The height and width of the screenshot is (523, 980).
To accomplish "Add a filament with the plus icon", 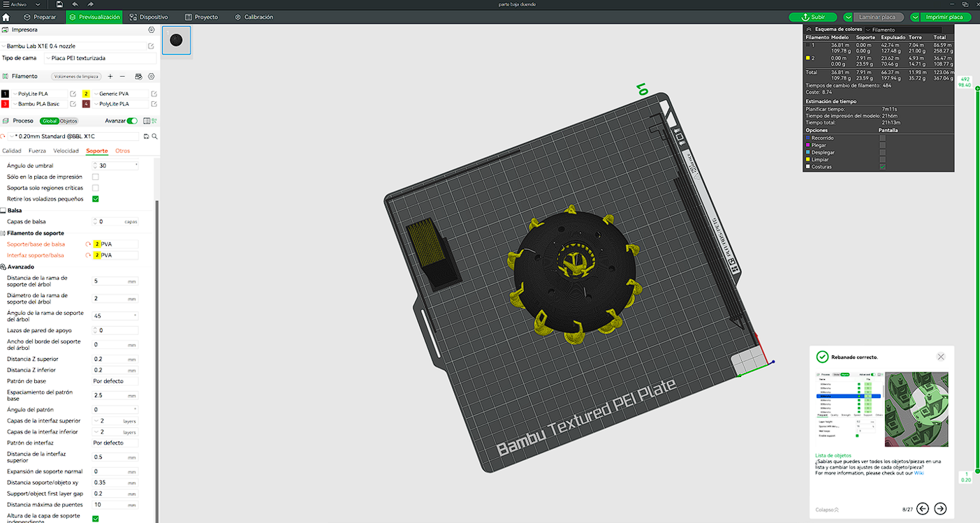I will (x=110, y=76).
